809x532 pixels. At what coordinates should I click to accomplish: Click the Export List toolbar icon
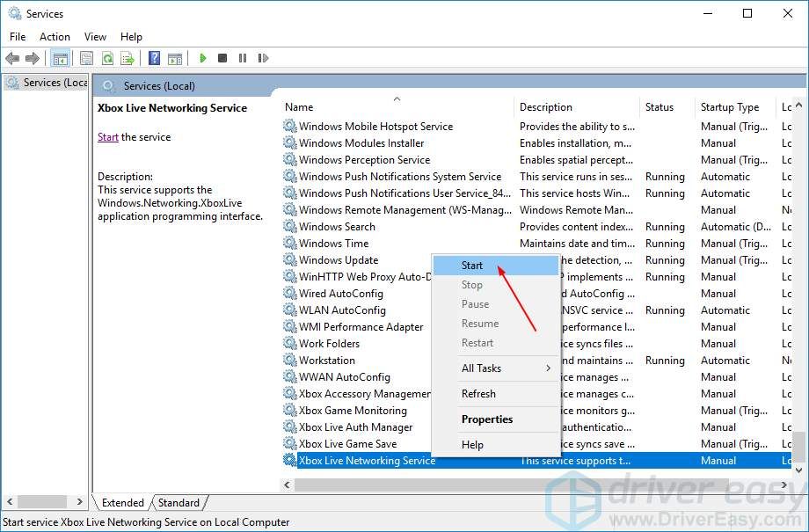[x=128, y=58]
